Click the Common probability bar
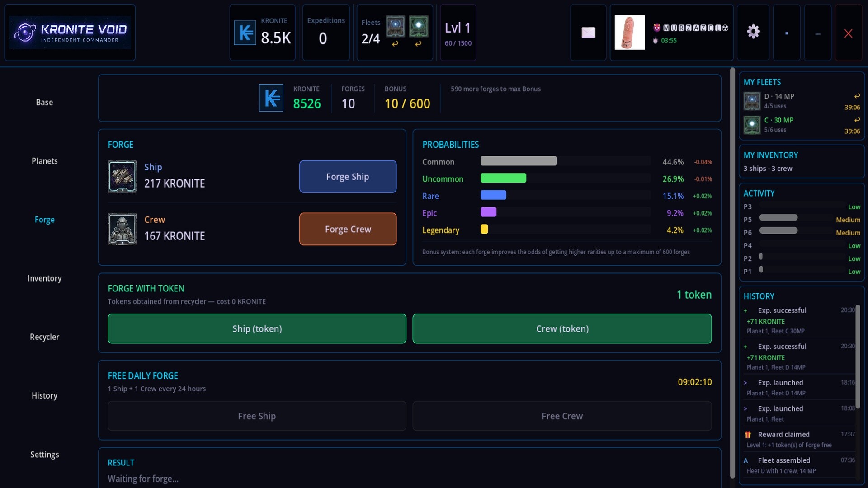 (565, 161)
